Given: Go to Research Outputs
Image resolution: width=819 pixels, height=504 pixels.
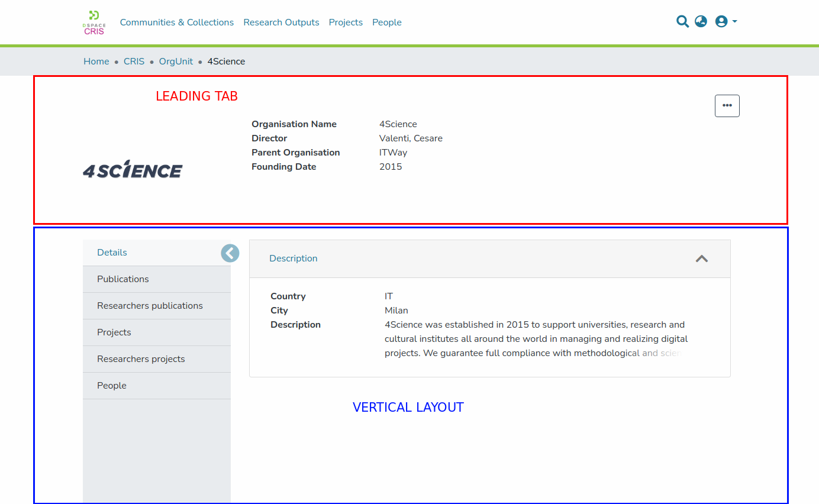Looking at the screenshot, I should [281, 22].
